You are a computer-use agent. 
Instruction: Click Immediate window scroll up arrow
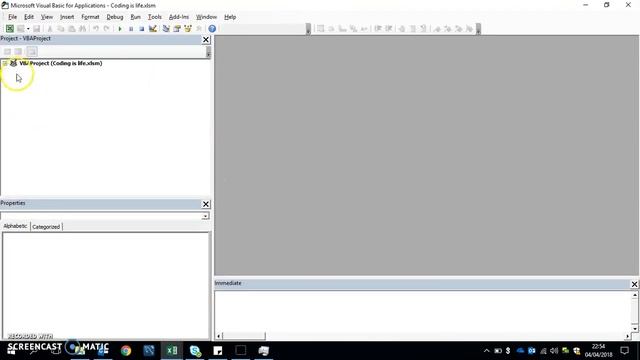(x=635, y=295)
